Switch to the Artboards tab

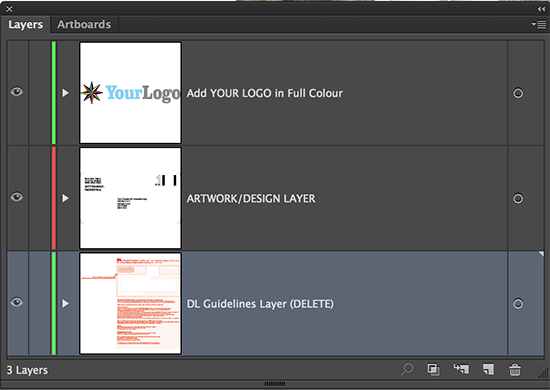(x=84, y=24)
